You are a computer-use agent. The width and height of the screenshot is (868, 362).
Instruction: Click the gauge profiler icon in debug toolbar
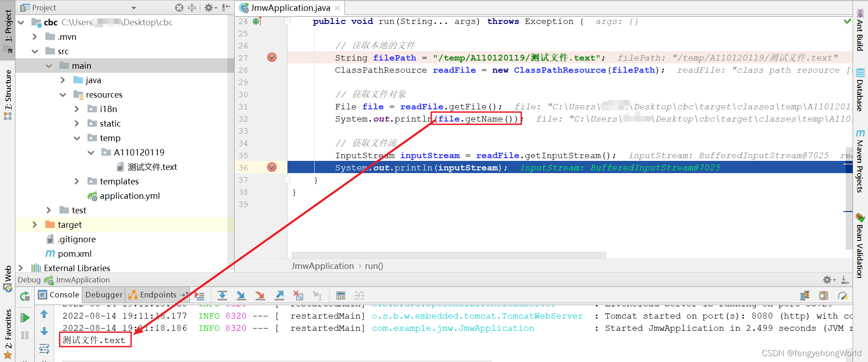(843, 296)
